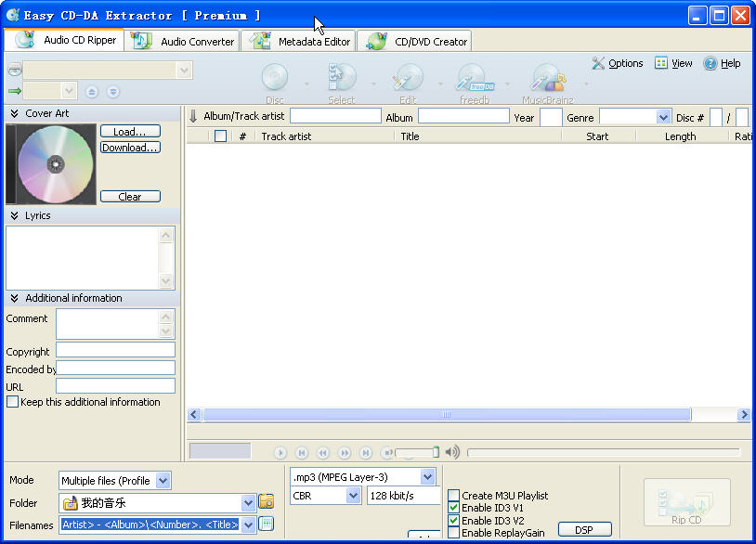Open the Help icon
This screenshot has height=544, width=756.
pyautogui.click(x=710, y=63)
